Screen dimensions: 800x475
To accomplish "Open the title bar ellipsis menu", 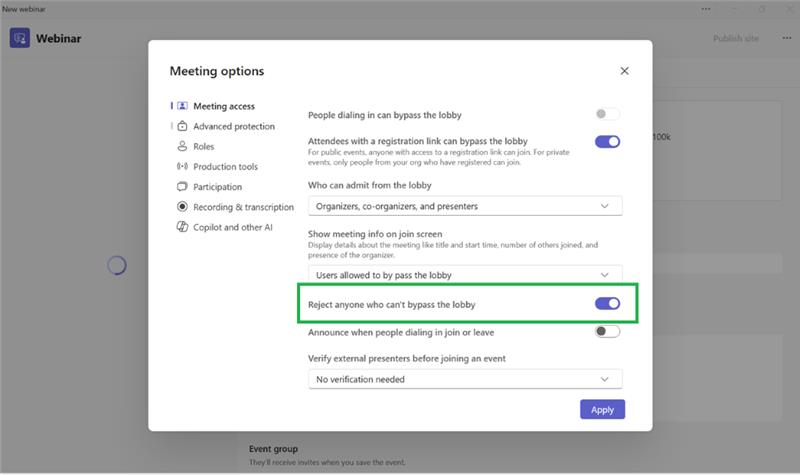I will click(x=706, y=9).
